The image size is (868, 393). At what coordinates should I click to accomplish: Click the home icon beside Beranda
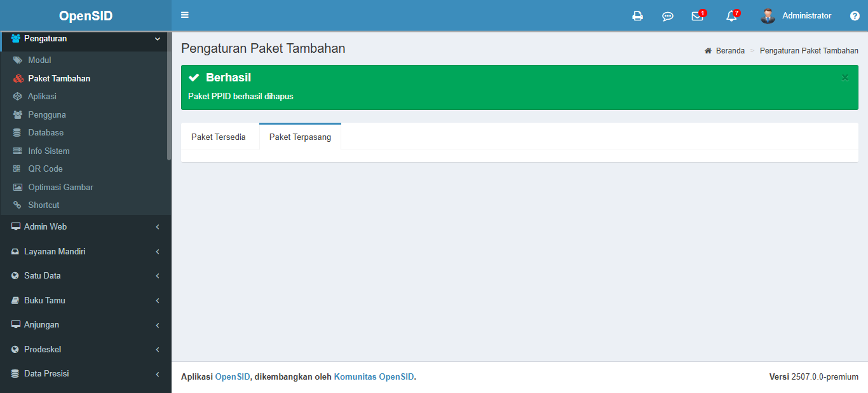point(708,51)
